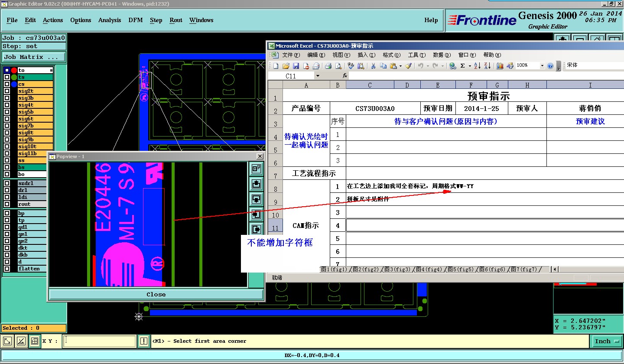The width and height of the screenshot is (624, 364).
Task: Open the Name Box dropdown arrow next to C11
Action: pos(318,76)
